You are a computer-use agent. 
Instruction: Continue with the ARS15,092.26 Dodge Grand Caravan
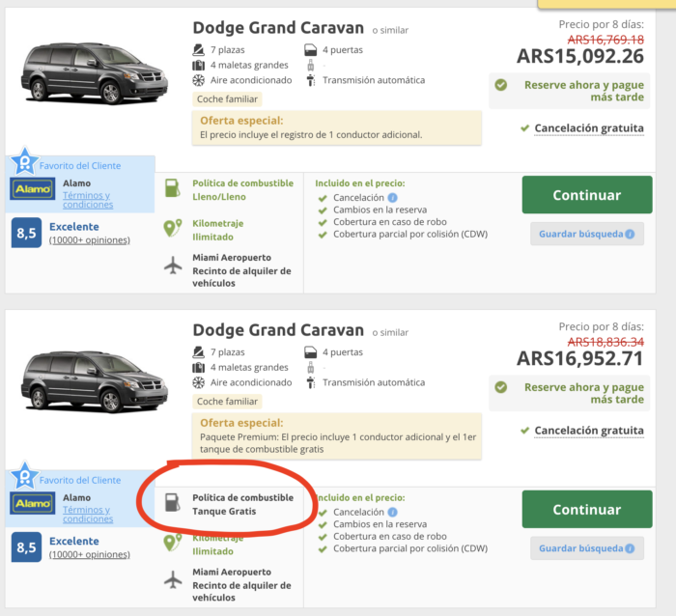click(x=587, y=195)
